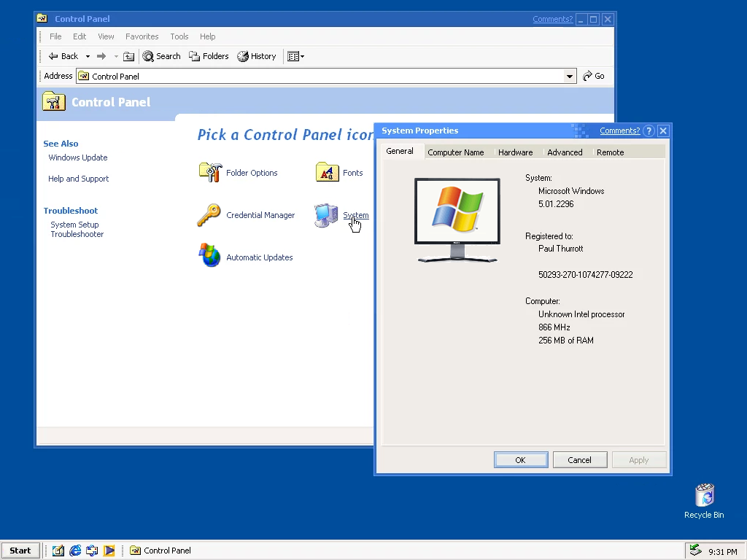The height and width of the screenshot is (560, 747).
Task: Follow the Windows Update link
Action: [x=78, y=157]
